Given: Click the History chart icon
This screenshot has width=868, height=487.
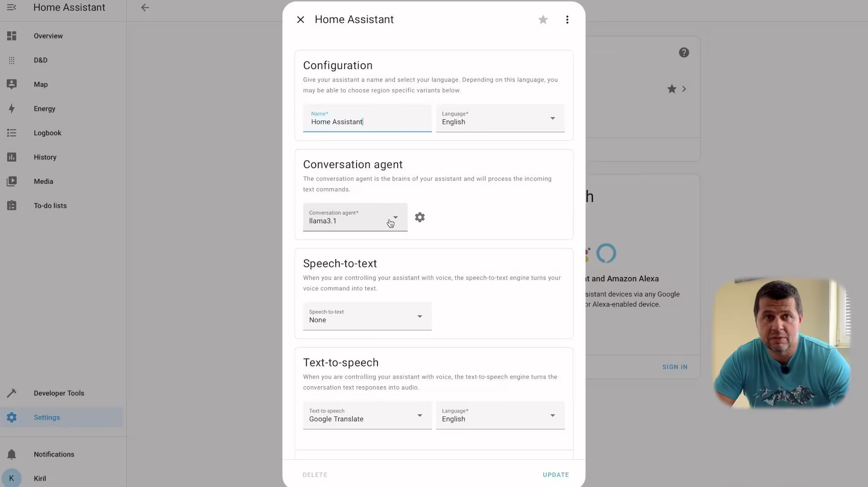Looking at the screenshot, I should [12, 157].
